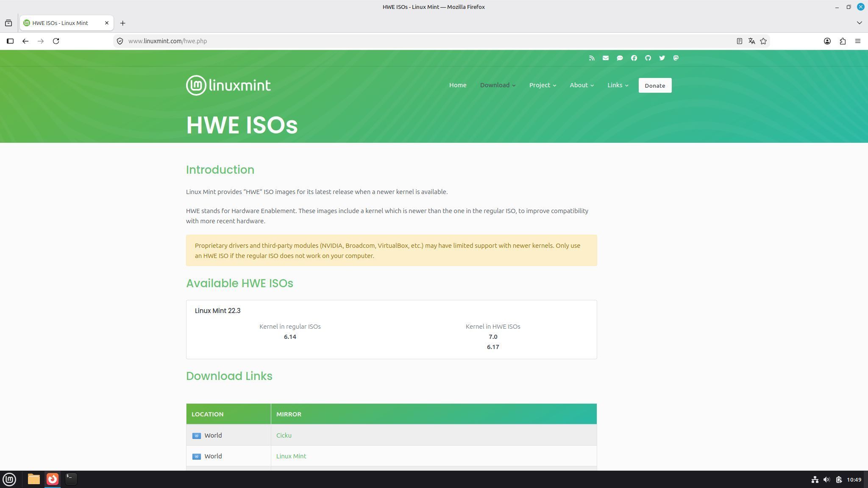The height and width of the screenshot is (488, 868).
Task: Go to Home nav item
Action: click(x=458, y=85)
